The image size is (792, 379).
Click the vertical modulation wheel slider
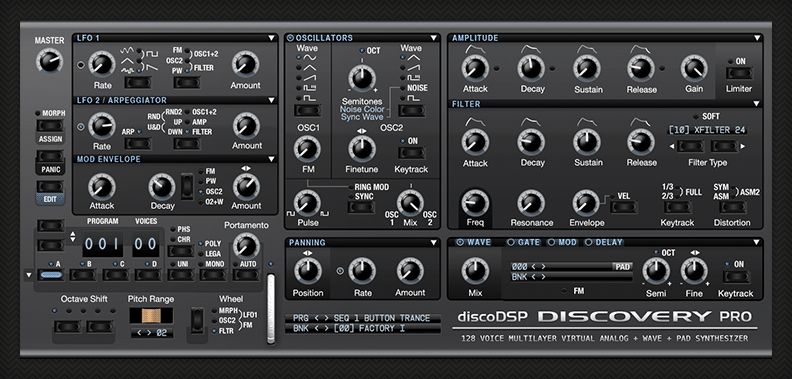271,309
